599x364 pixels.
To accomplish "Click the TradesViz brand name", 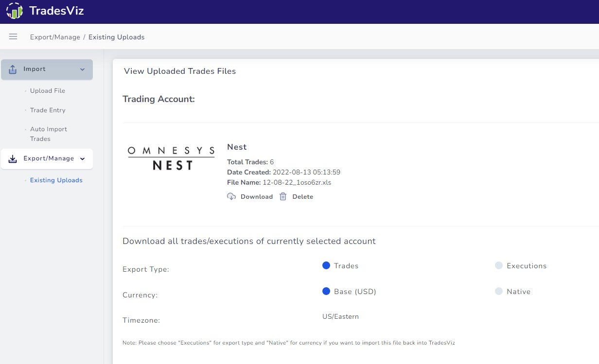I will (x=56, y=11).
